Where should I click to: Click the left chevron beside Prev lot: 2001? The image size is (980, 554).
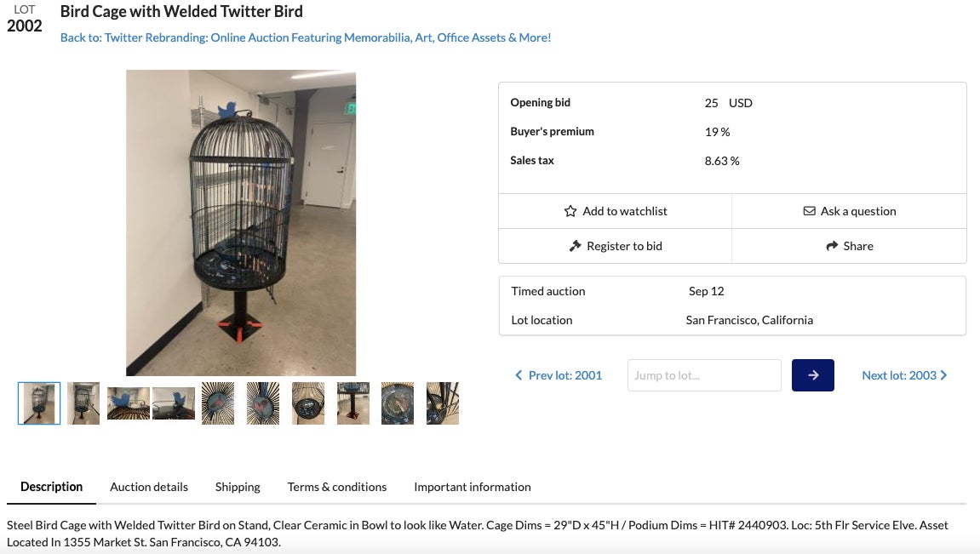click(519, 375)
